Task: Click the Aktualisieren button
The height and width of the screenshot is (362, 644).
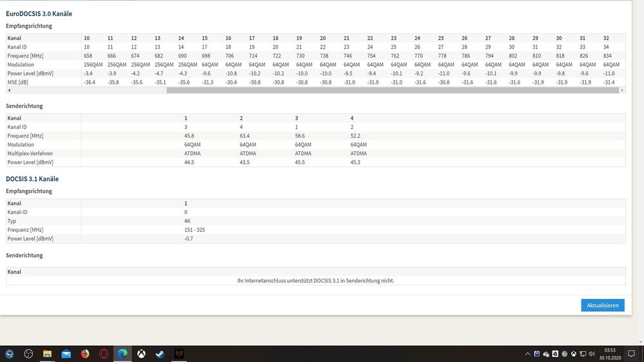Action: pyautogui.click(x=603, y=305)
